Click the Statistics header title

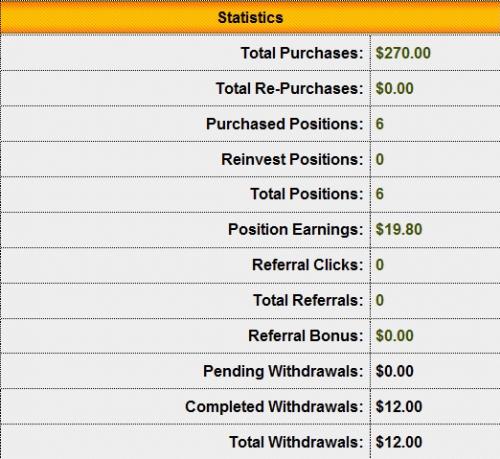pos(250,17)
